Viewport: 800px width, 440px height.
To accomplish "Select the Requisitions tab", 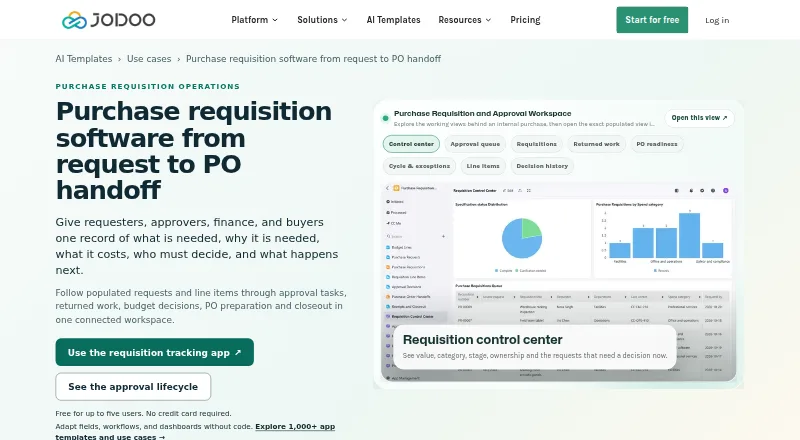I will click(537, 144).
